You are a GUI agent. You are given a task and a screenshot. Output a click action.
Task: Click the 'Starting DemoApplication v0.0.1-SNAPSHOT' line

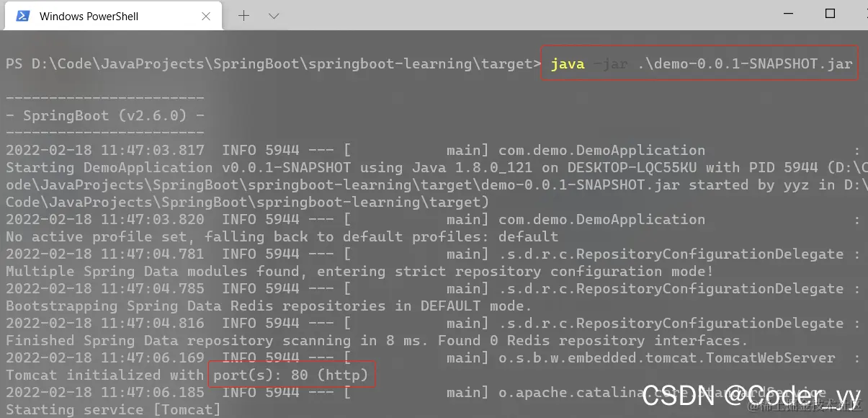click(437, 167)
